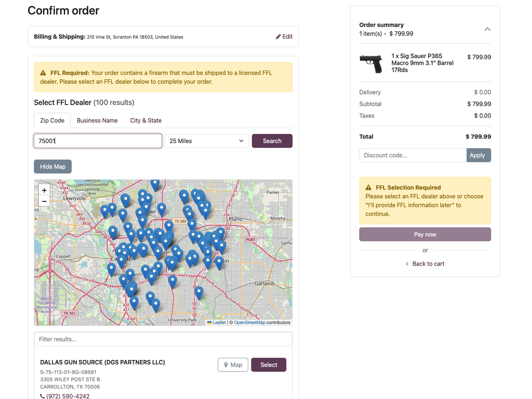
Task: Click a blue dealer pin near Plano
Action: coord(220,231)
